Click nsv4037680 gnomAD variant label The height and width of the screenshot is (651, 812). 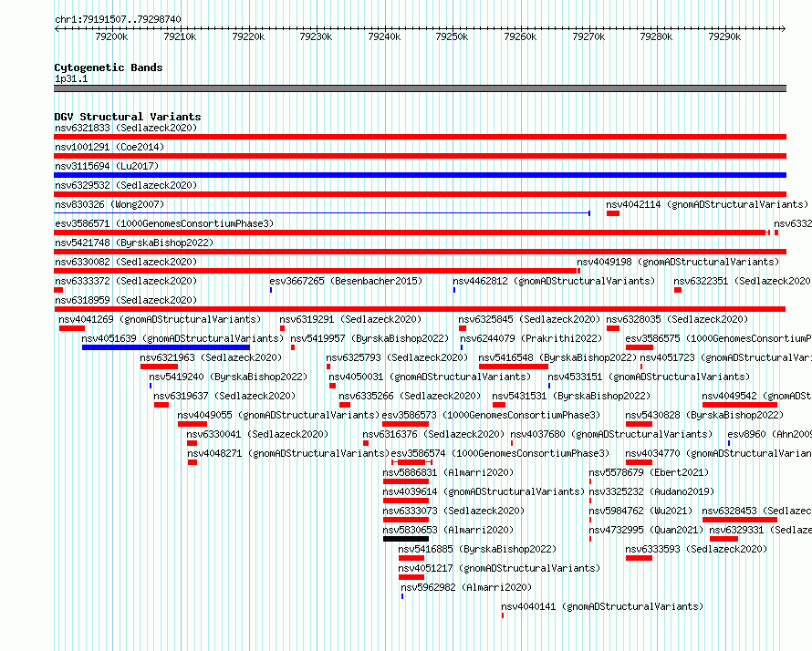pos(611,434)
